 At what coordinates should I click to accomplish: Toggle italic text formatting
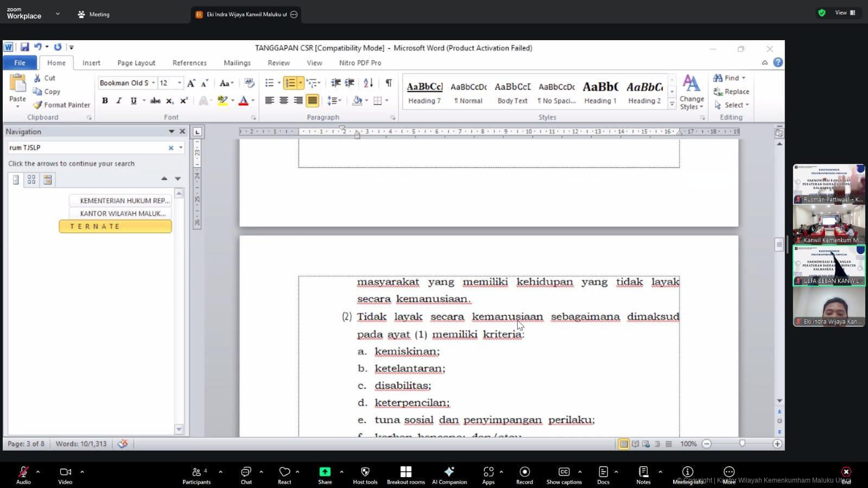(119, 100)
